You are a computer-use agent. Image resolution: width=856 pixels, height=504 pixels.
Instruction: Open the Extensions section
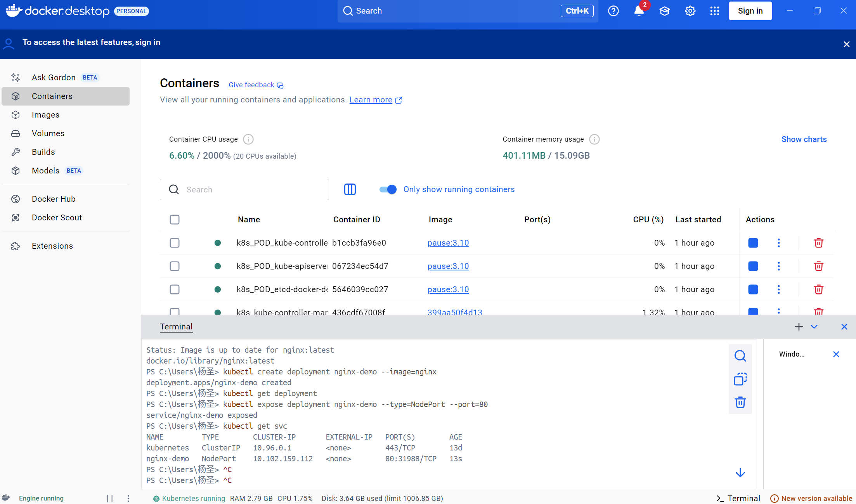tap(52, 245)
